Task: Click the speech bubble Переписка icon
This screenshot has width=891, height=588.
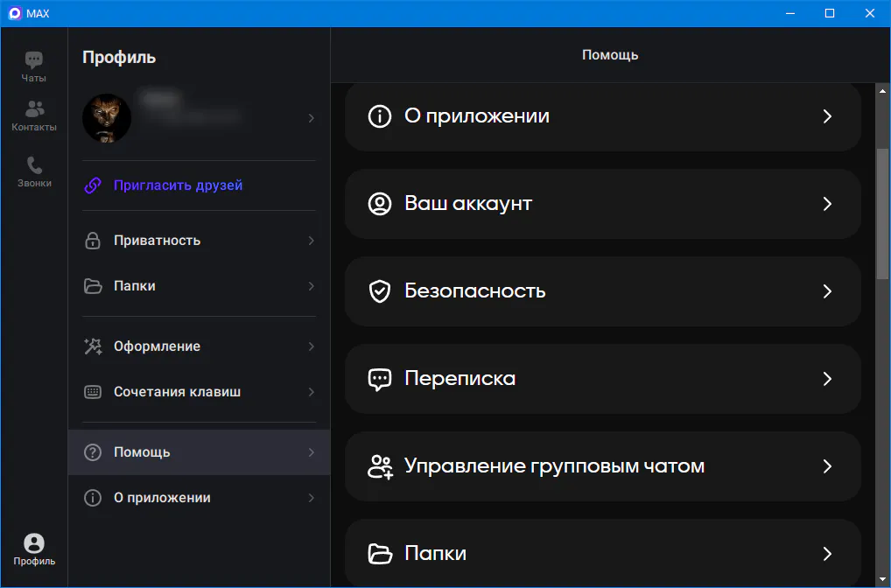Action: [x=379, y=379]
